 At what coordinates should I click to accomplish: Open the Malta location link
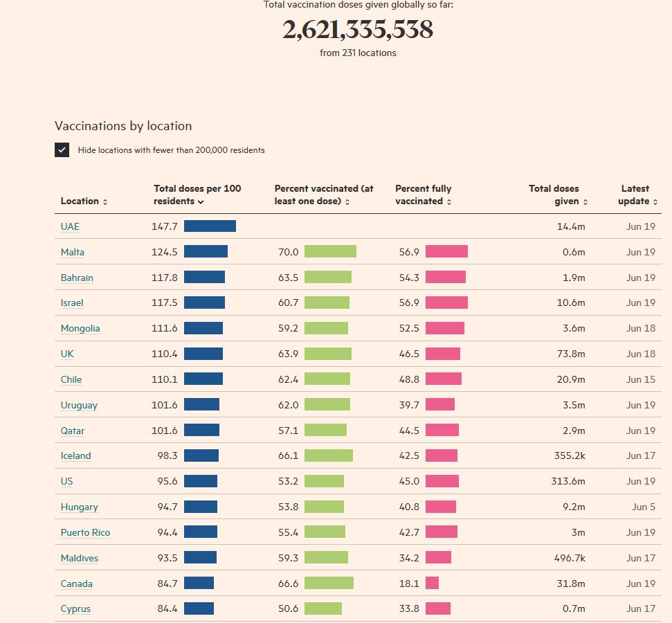(x=73, y=252)
